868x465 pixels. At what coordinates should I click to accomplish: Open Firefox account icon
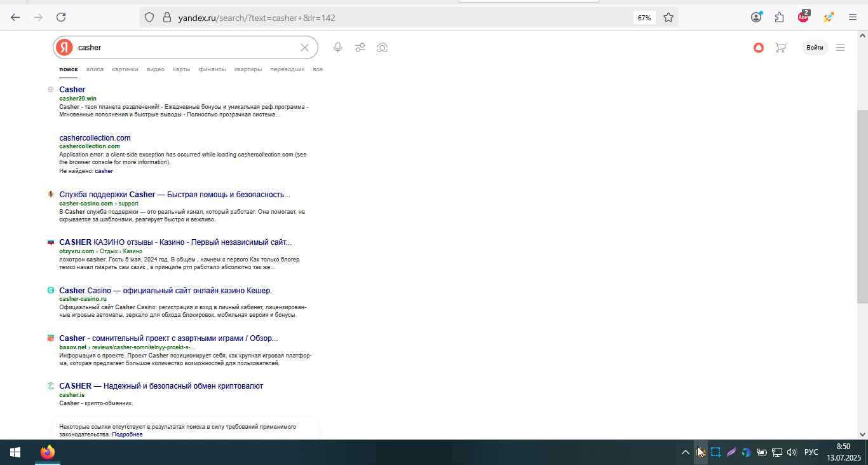[756, 17]
